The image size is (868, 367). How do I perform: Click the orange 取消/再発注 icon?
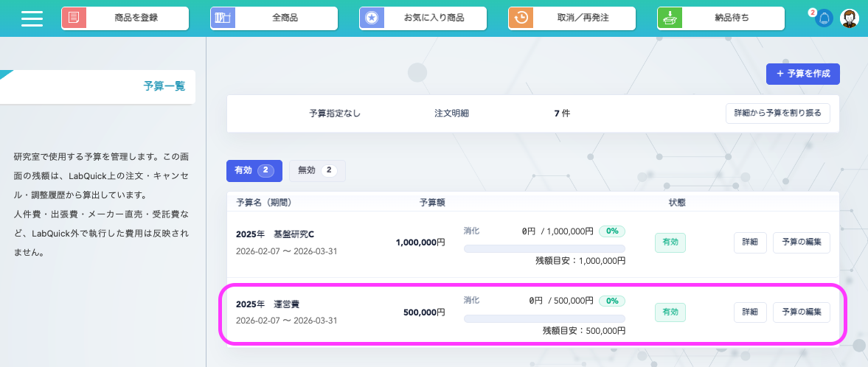coord(521,18)
